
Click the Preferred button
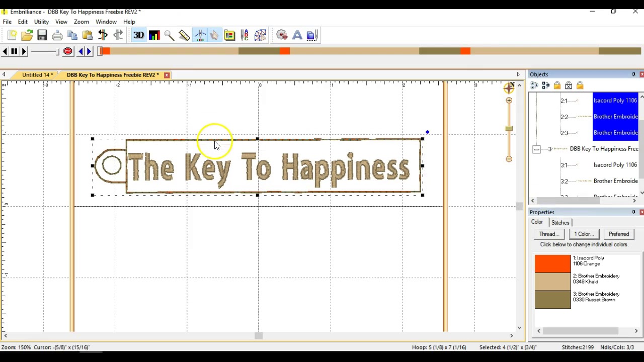pos(619,234)
